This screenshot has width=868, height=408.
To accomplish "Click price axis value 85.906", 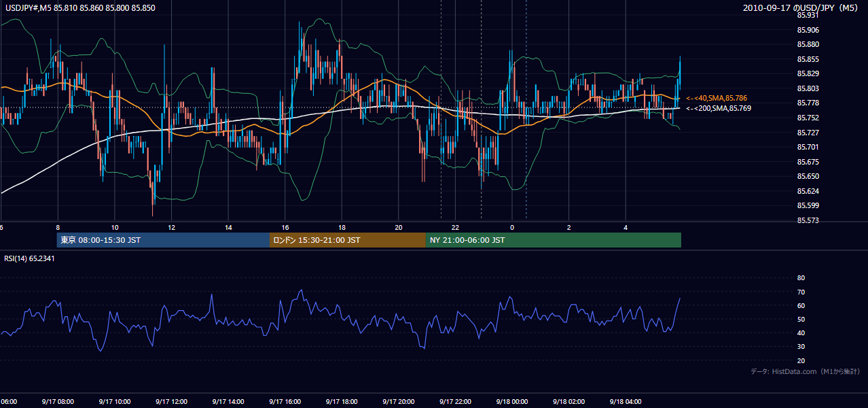I will (x=808, y=30).
